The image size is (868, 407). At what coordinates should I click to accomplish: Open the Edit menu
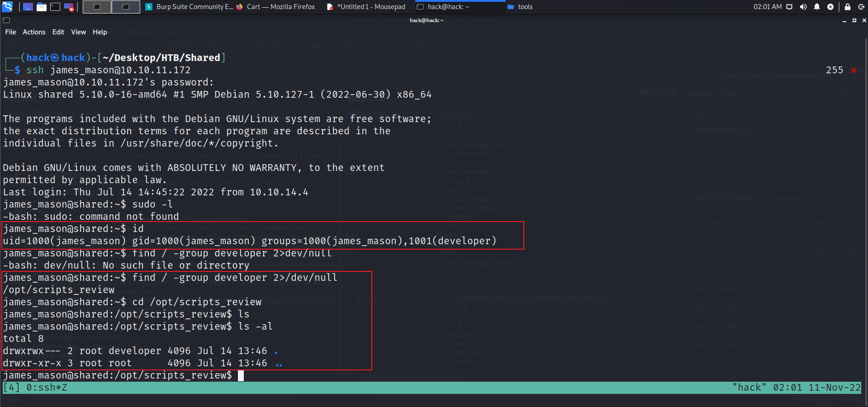[x=58, y=32]
